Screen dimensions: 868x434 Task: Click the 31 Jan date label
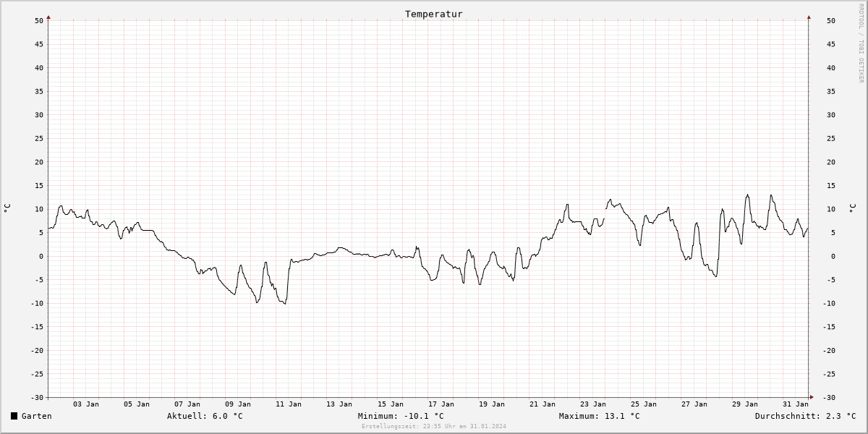796,404
